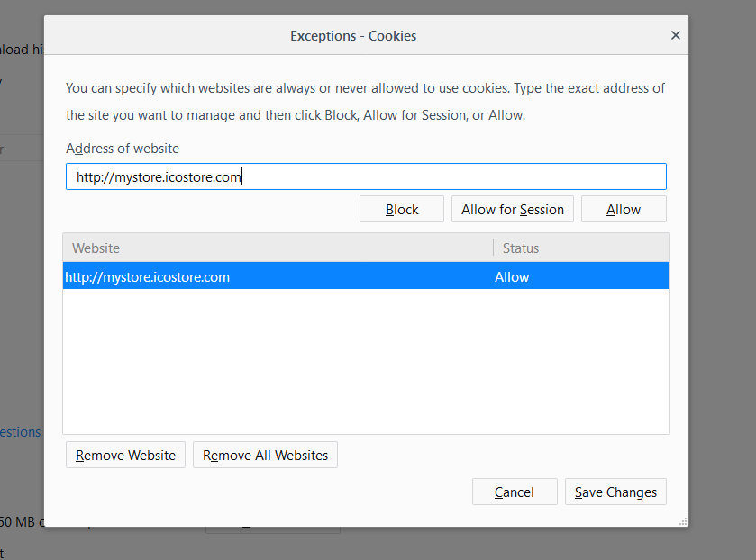Image resolution: width=756 pixels, height=560 pixels.
Task: Click the partially hidden blue link behind the dialog
Action: (20, 432)
